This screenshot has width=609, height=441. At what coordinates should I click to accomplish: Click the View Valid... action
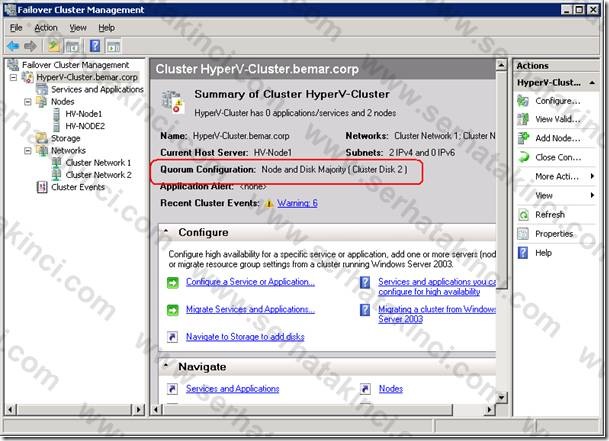pos(558,119)
